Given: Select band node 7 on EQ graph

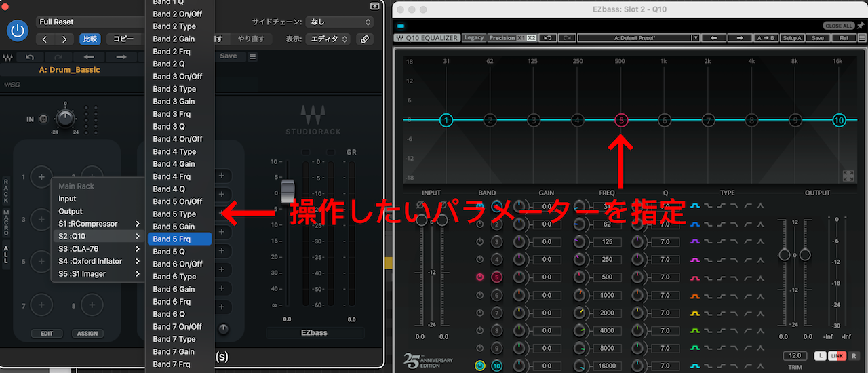Looking at the screenshot, I should tap(708, 121).
